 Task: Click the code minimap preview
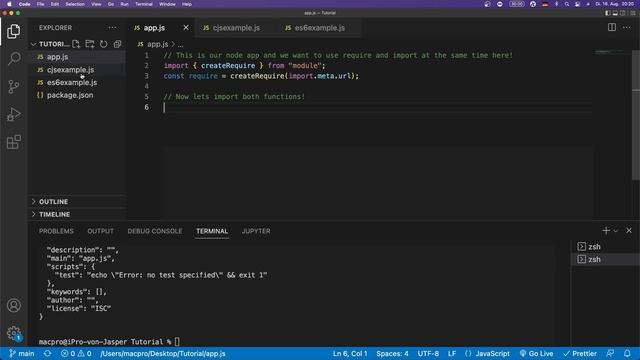611,52
